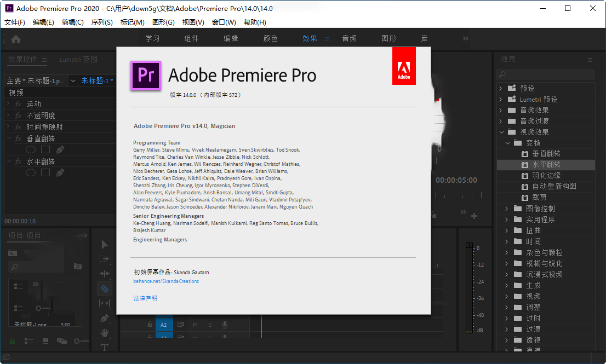Click the effects panel search field
The width and height of the screenshot is (606, 364).
pos(545,74)
